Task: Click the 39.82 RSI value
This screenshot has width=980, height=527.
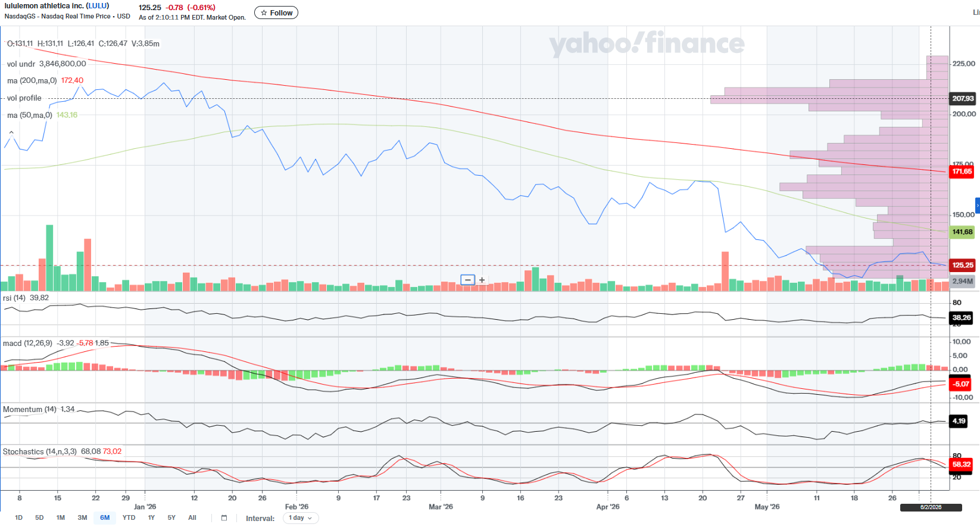Action: click(x=39, y=298)
